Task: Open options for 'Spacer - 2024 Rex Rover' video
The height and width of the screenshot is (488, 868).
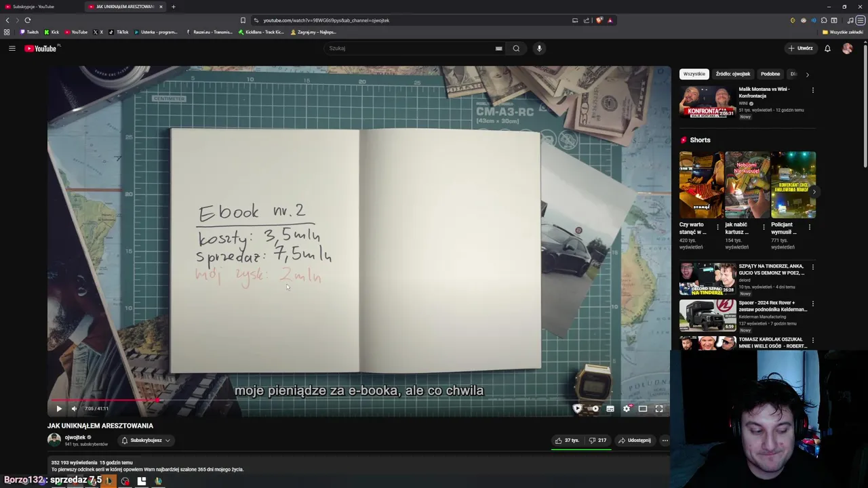Action: pyautogui.click(x=812, y=304)
